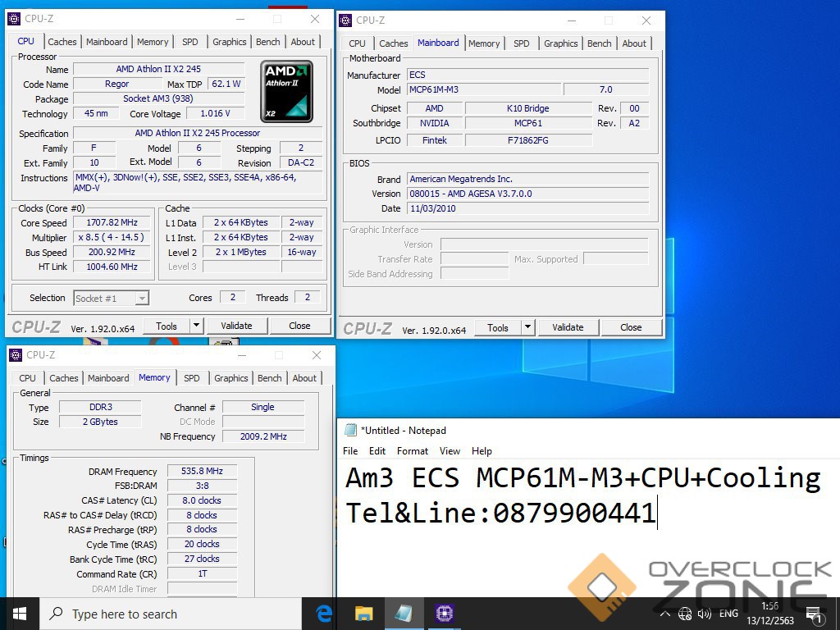Open Tools dropdown arrow in Mainboard window
Screen dimensions: 840x630
[527, 327]
